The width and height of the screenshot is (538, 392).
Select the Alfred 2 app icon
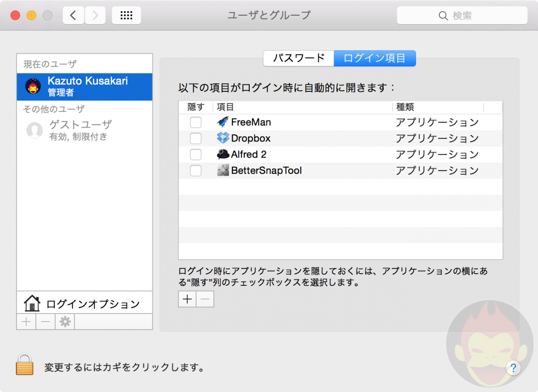point(221,154)
